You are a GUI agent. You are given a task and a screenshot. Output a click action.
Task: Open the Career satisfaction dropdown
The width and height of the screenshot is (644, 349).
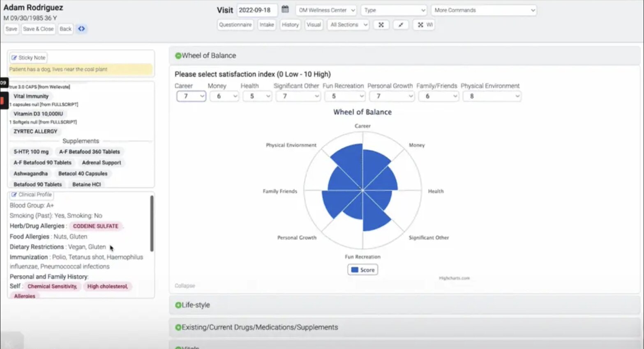[191, 96]
